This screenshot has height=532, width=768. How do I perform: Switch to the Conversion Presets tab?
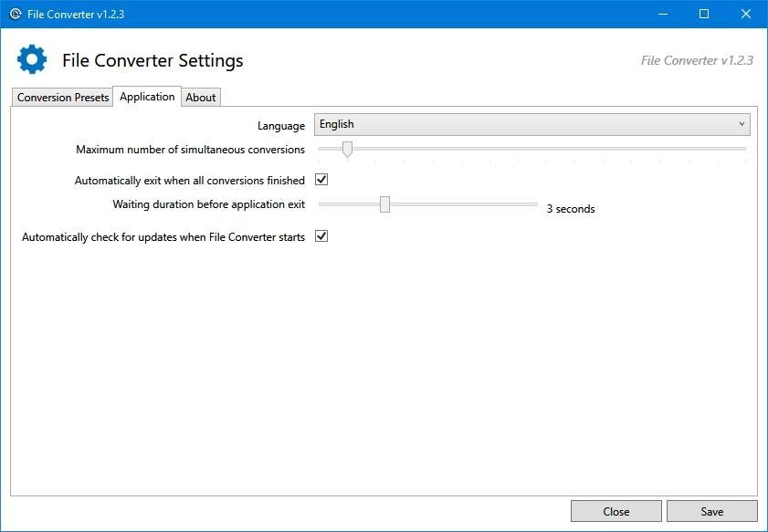point(63,97)
